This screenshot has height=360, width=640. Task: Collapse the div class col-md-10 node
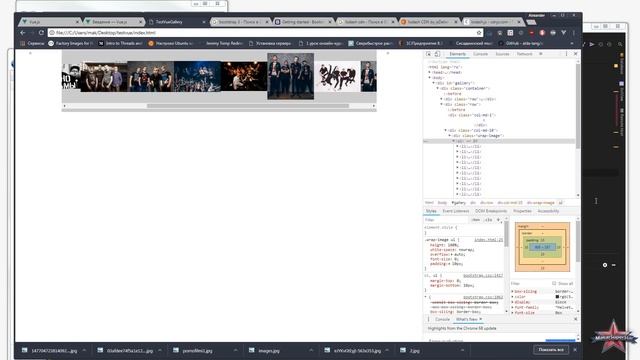pyautogui.click(x=445, y=130)
